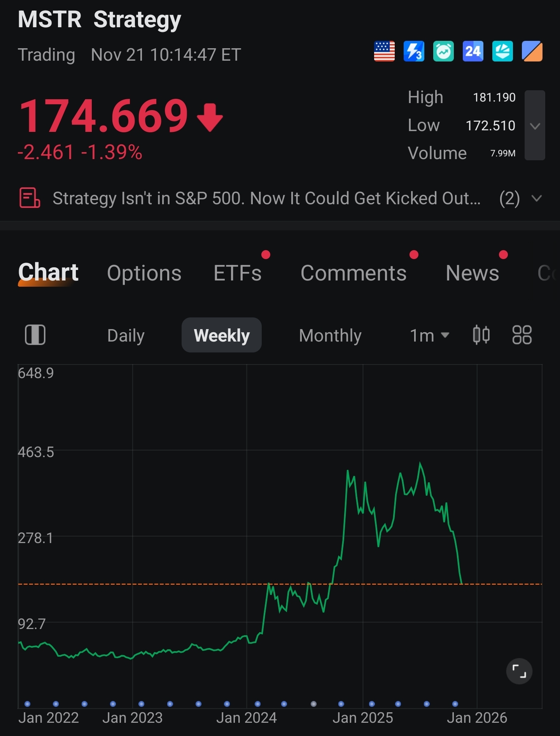Switch to the Options tab
560x736 pixels.
[x=144, y=273]
